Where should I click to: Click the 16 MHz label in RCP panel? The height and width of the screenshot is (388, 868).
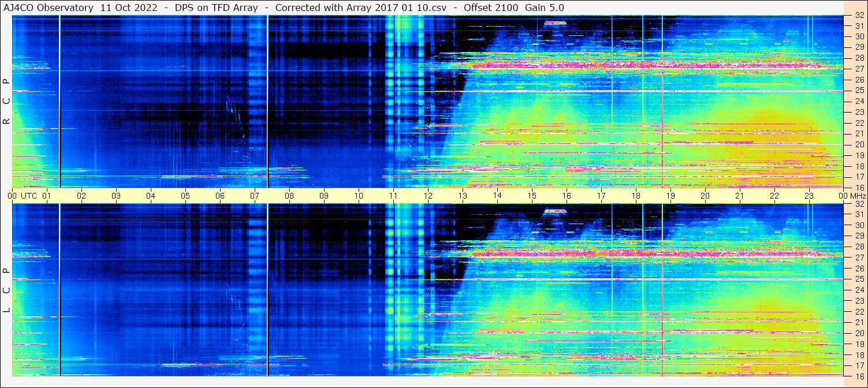coord(859,187)
